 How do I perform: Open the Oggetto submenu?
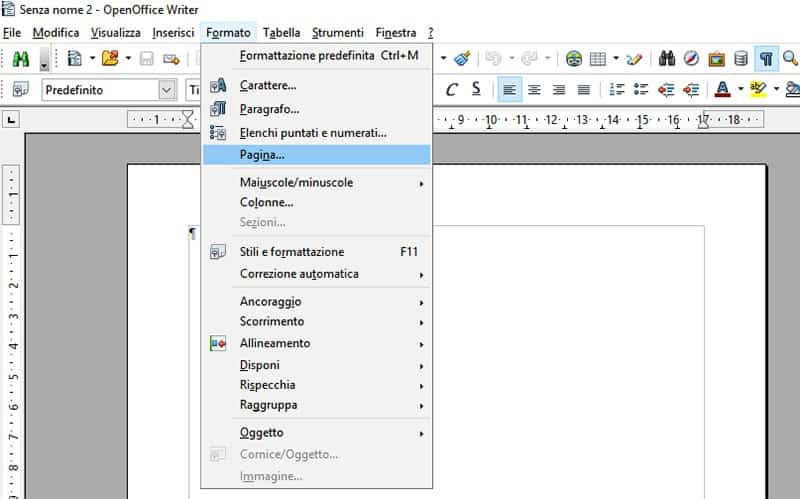(x=317, y=433)
